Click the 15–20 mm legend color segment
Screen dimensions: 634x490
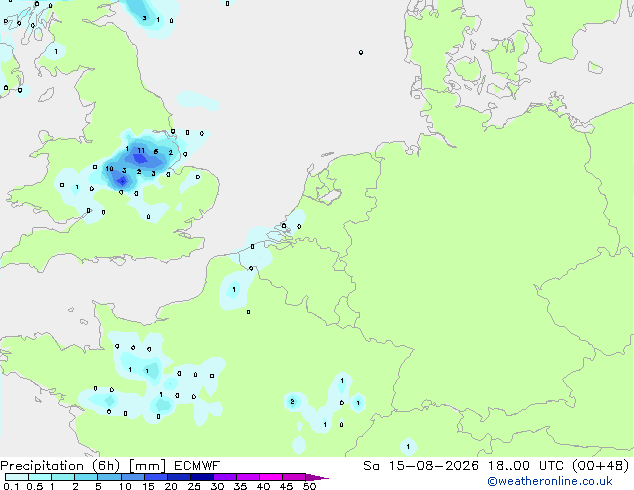coord(155,477)
